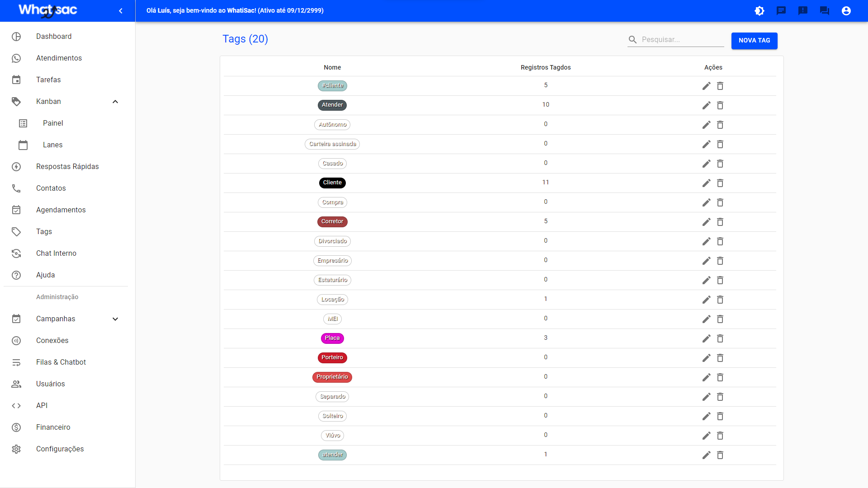Click the Nome column header

332,67
